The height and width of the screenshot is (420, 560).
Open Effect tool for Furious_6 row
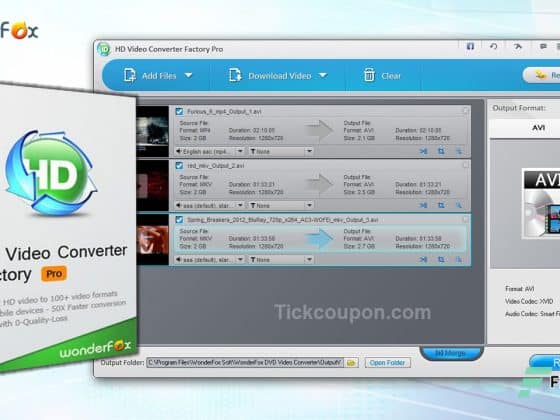[459, 151]
